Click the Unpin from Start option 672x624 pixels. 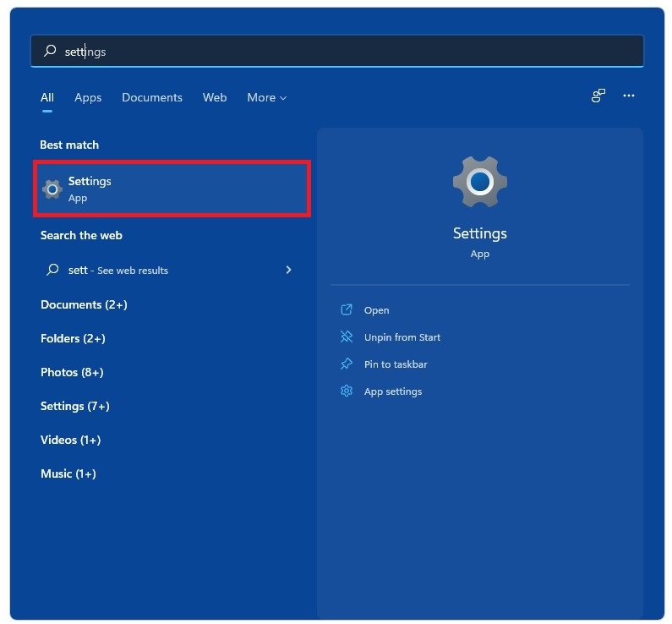[402, 337]
